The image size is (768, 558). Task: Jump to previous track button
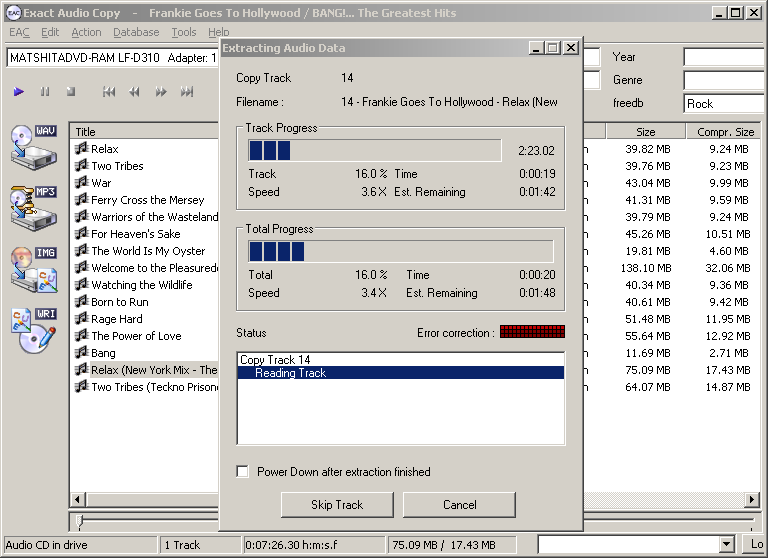tap(109, 92)
